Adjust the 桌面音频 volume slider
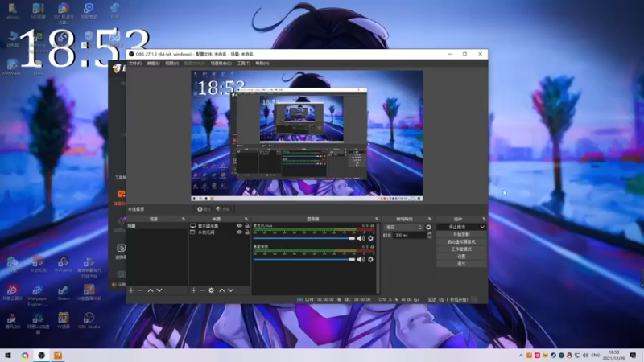This screenshot has height=362, width=644. 304,259
